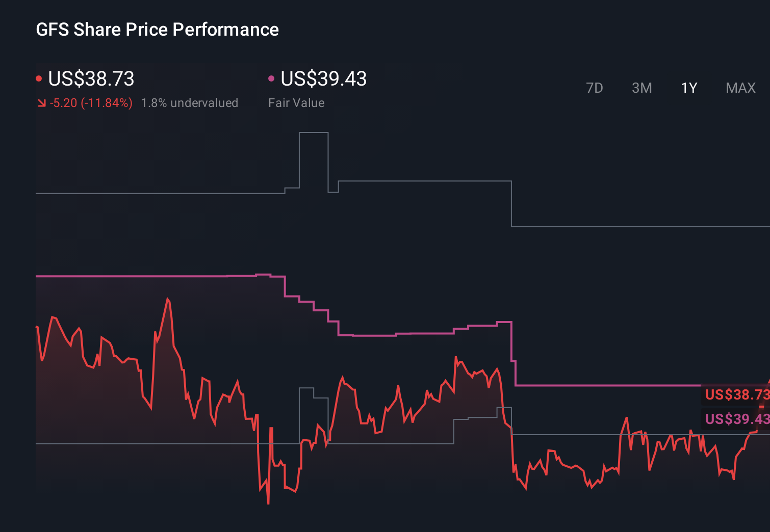Choose the 1Y time range
Viewport: 770px width, 532px height.
pos(688,88)
